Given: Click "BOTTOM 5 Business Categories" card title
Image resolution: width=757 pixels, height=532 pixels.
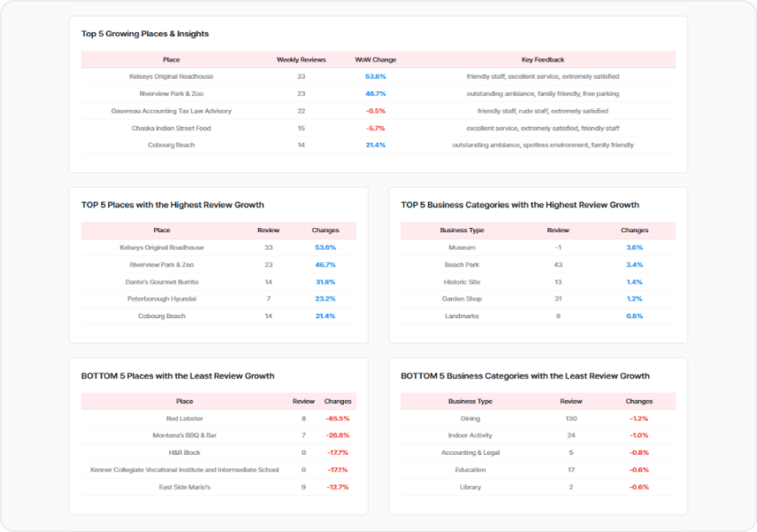Looking at the screenshot, I should click(526, 376).
